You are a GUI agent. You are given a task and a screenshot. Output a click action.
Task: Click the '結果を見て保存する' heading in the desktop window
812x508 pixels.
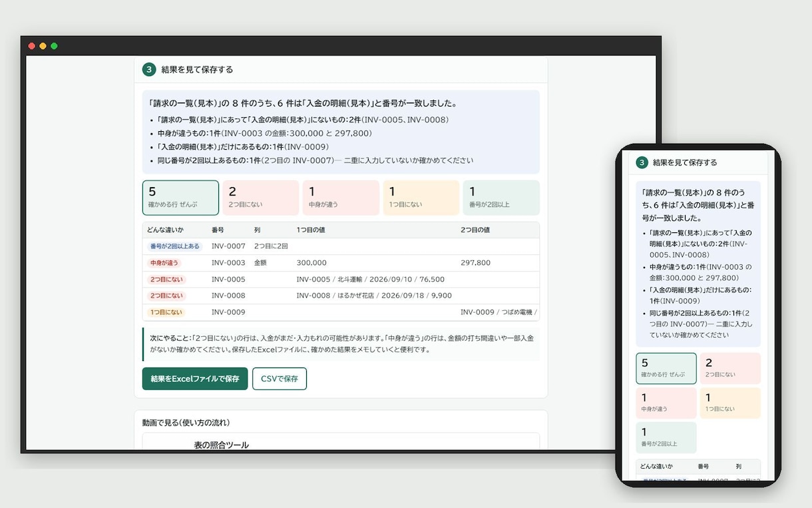click(197, 69)
